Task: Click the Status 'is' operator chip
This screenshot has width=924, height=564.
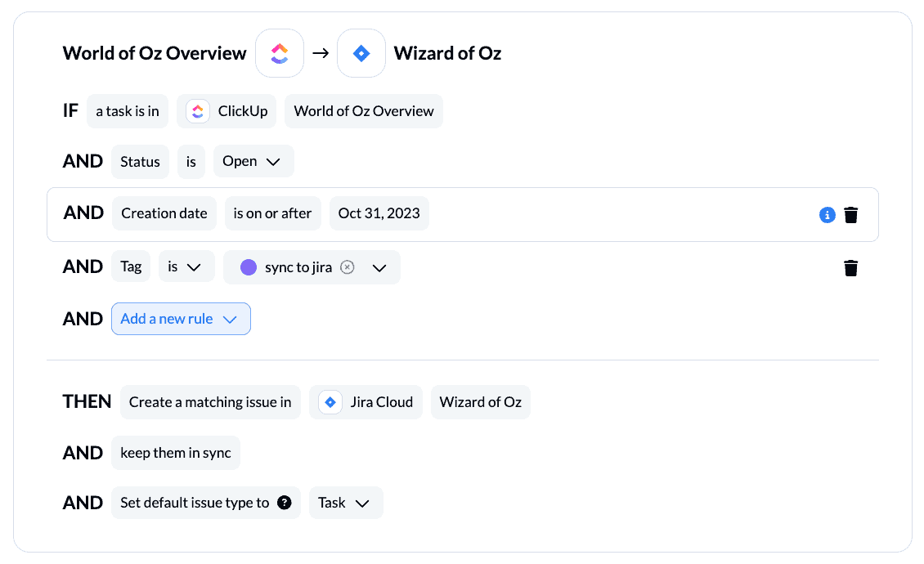Action: [191, 162]
